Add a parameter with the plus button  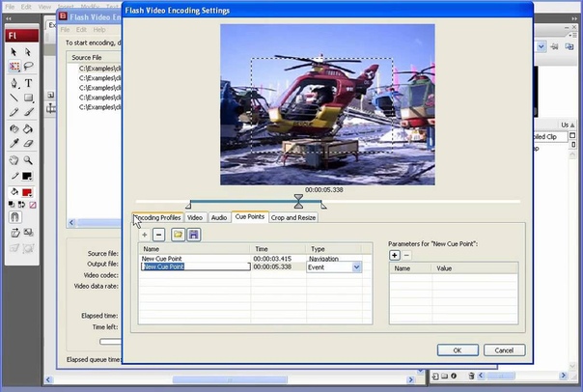pos(395,255)
